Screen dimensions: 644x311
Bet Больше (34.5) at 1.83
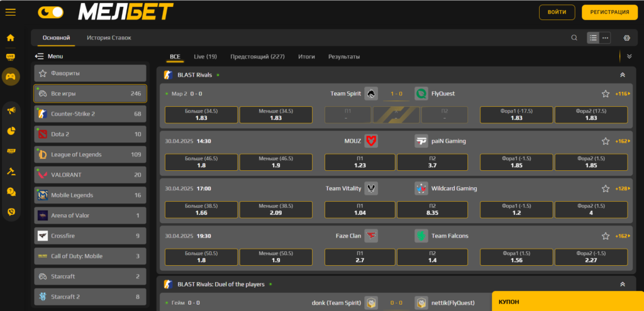coord(201,115)
